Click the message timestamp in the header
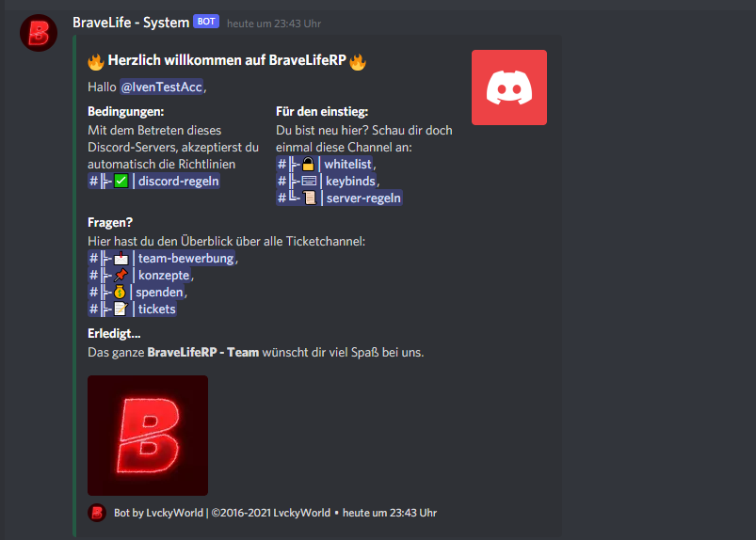This screenshot has height=540, width=756. click(274, 24)
